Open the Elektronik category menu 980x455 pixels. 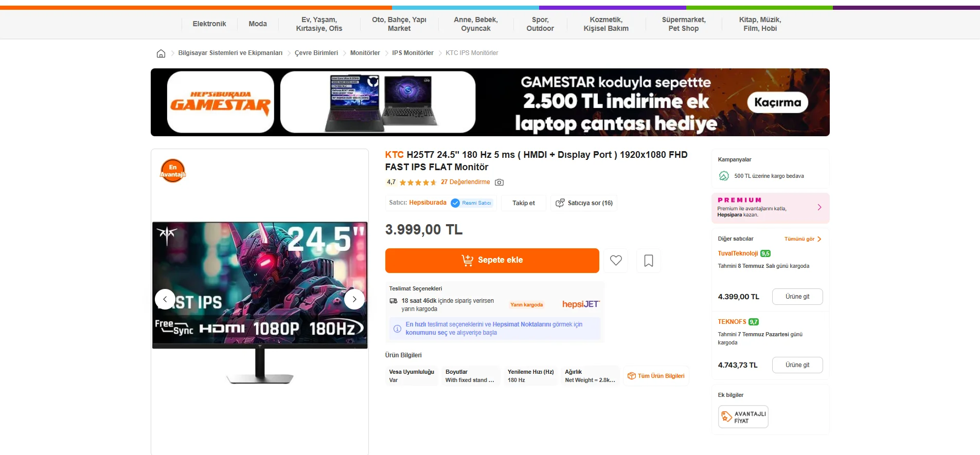pos(209,24)
